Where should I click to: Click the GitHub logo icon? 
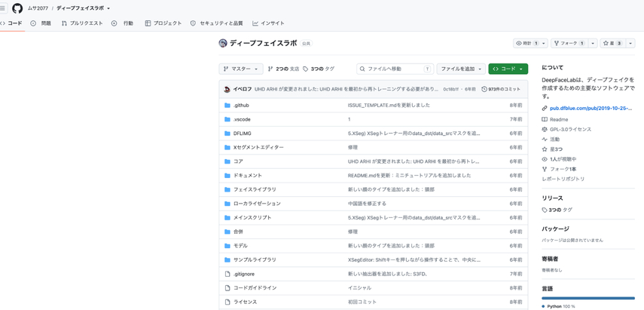point(17,8)
